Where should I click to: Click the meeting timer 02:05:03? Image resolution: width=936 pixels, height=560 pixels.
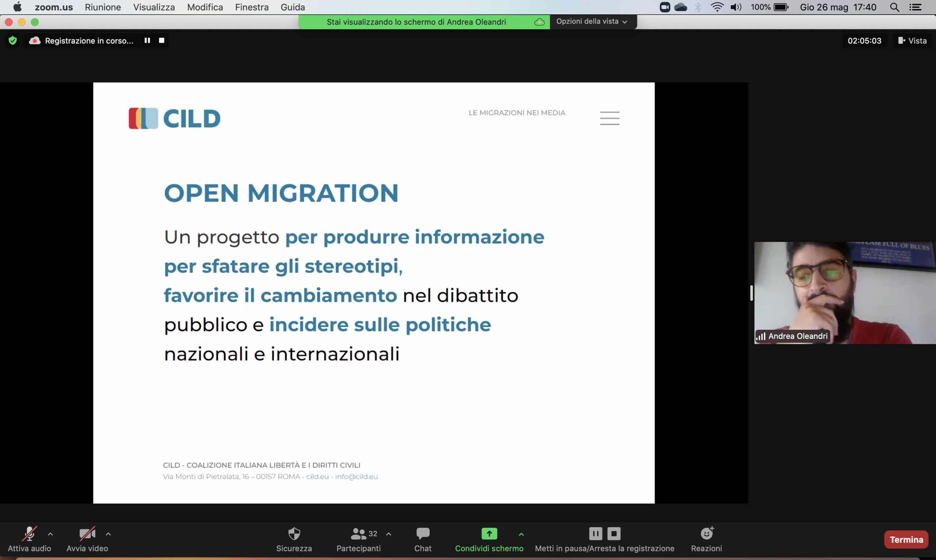864,40
